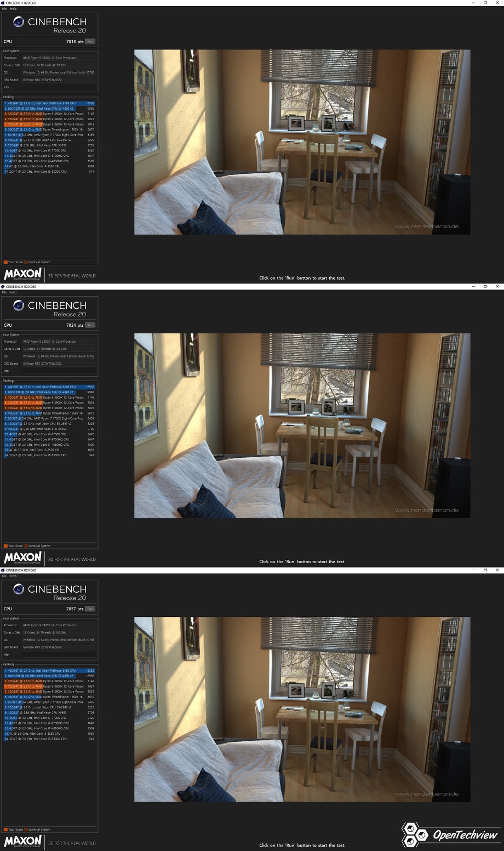
Task: Click the Info field in the 7024 pts window
Action: 59,371
